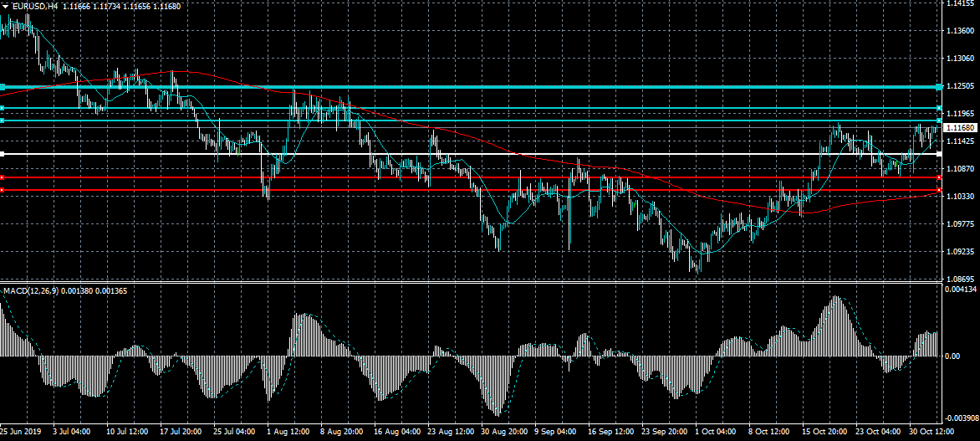
Task: Click the 1.13060 price scale label
Action: click(960, 59)
